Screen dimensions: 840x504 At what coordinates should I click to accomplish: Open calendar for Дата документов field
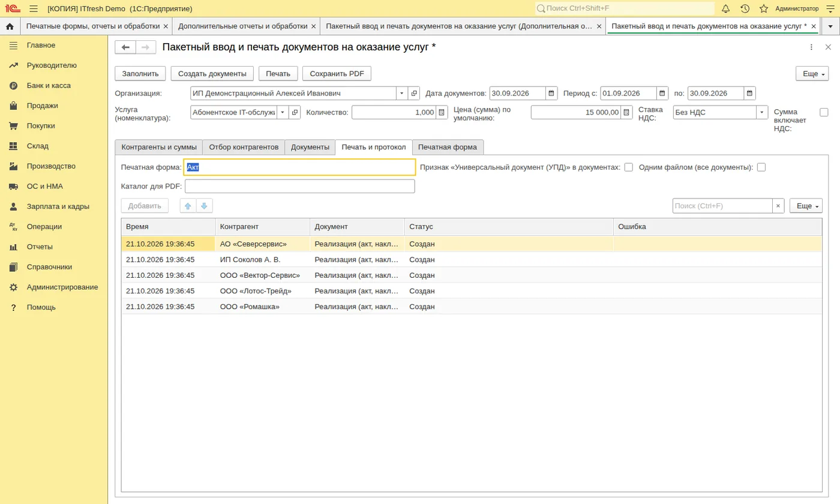pyautogui.click(x=551, y=94)
